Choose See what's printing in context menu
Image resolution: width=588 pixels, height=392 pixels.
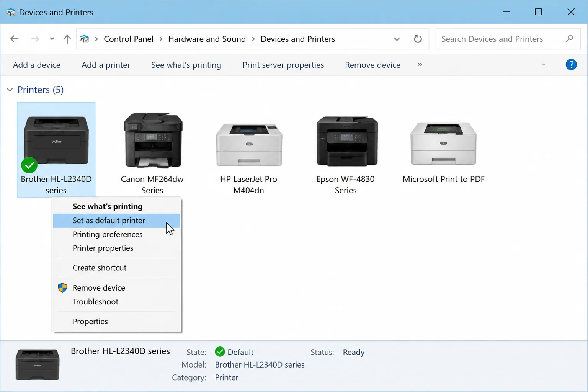click(116, 206)
